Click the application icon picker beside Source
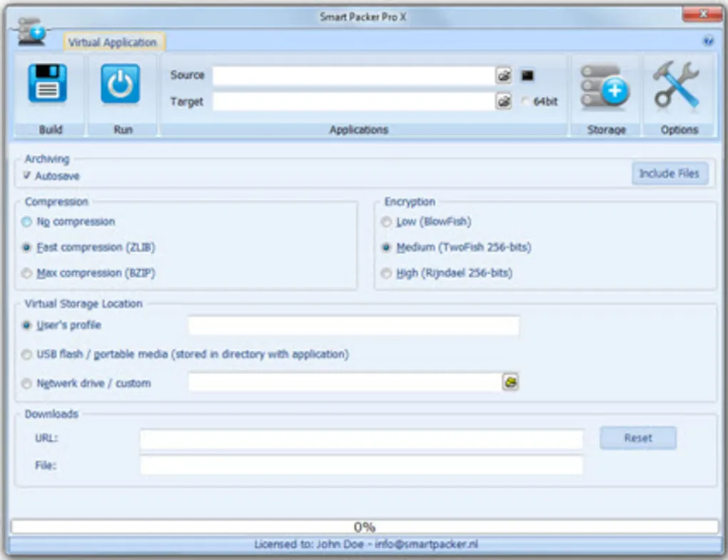This screenshot has height=560, width=728. pyautogui.click(x=526, y=74)
